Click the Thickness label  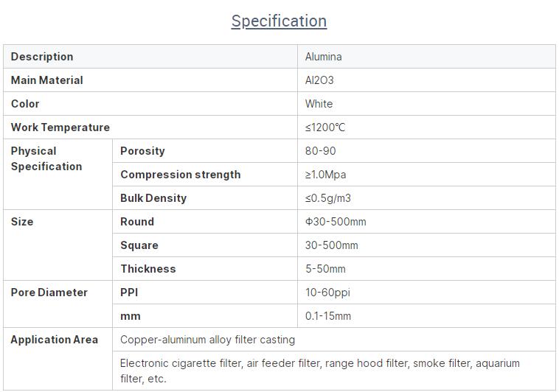[x=148, y=269]
